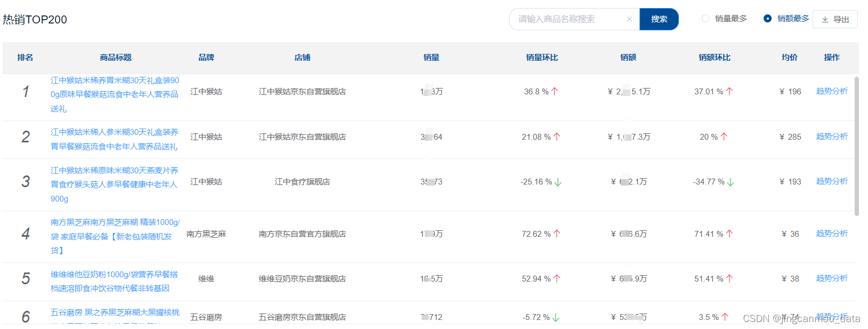Click the 五谷磨房京东自营旗舰店 store cell
The height and width of the screenshot is (329, 868).
(x=302, y=317)
